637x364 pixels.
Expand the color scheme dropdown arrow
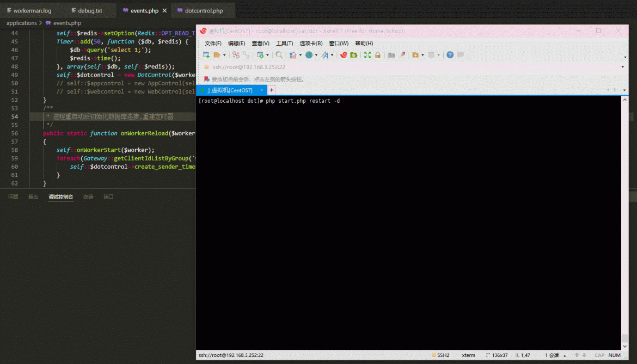pos(300,55)
